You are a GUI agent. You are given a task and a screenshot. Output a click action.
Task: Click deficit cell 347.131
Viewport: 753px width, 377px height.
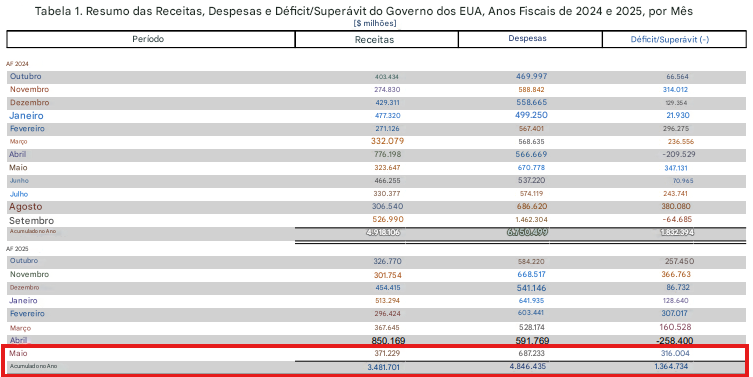click(676, 168)
